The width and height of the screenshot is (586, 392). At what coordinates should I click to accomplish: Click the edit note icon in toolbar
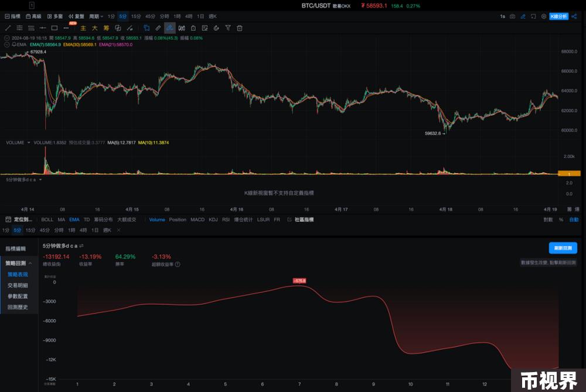click(x=205, y=28)
